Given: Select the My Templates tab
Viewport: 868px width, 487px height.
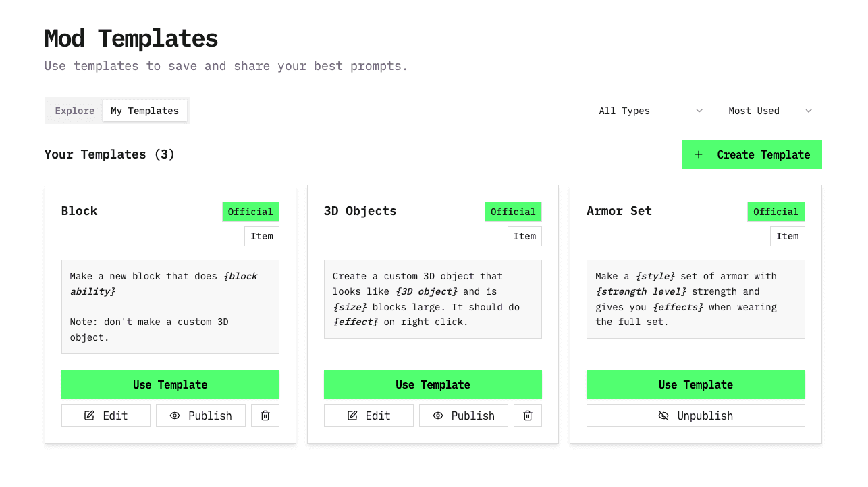Looking at the screenshot, I should (x=144, y=111).
